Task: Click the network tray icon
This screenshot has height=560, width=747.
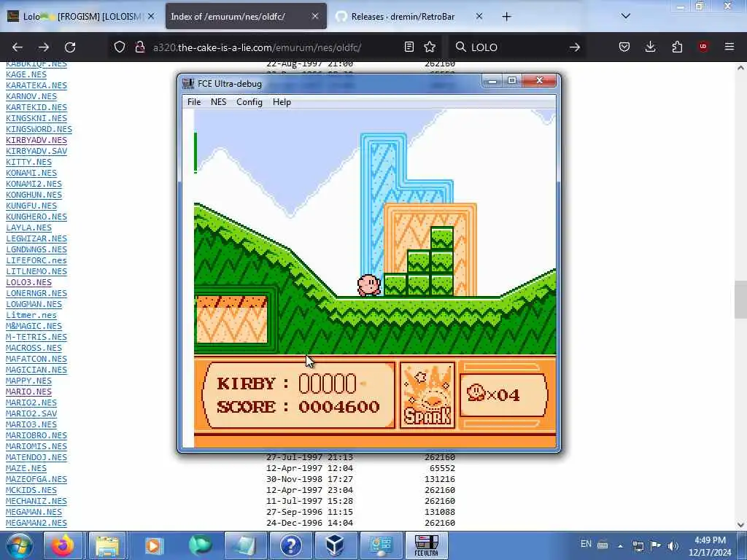Action: pyautogui.click(x=638, y=546)
